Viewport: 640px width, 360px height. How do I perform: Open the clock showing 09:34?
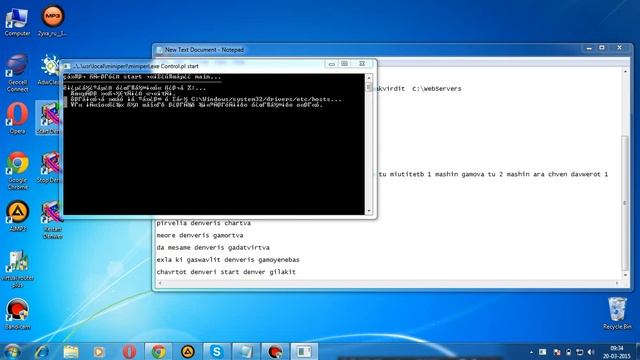617,352
